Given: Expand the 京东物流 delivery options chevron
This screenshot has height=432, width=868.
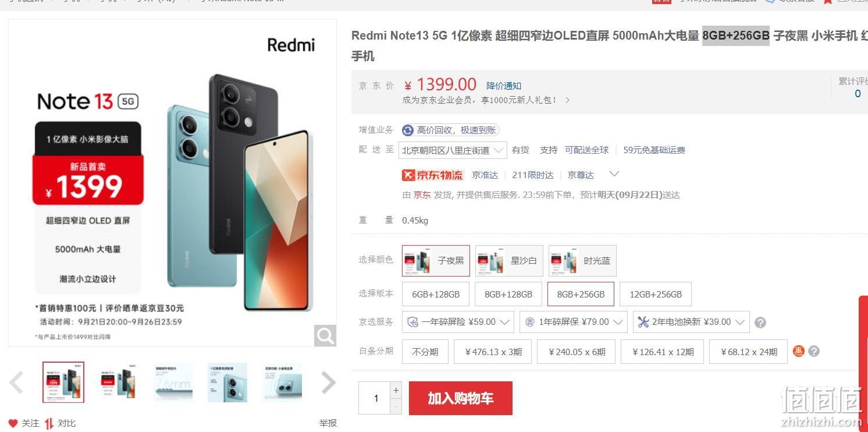Looking at the screenshot, I should coord(614,174).
